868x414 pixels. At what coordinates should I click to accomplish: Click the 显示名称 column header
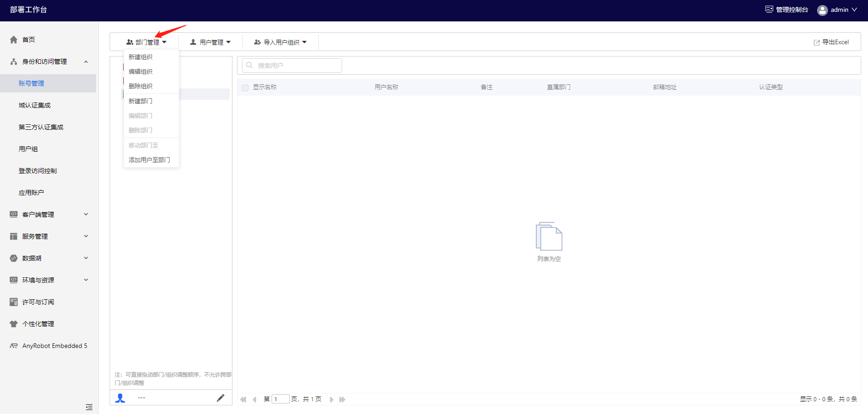coord(265,87)
